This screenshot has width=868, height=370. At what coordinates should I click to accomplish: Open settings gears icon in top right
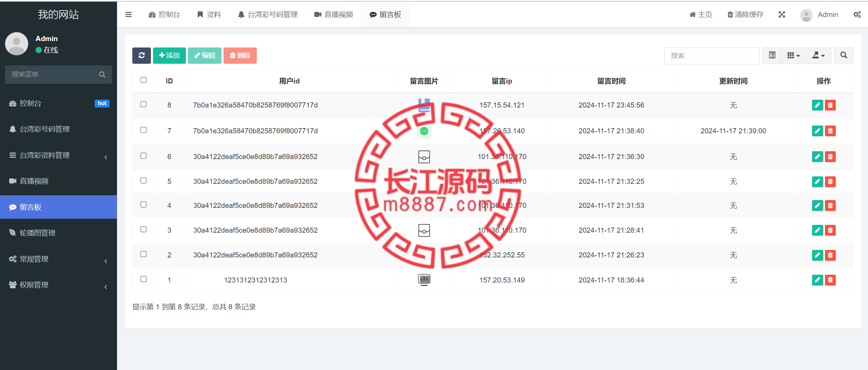[857, 15]
